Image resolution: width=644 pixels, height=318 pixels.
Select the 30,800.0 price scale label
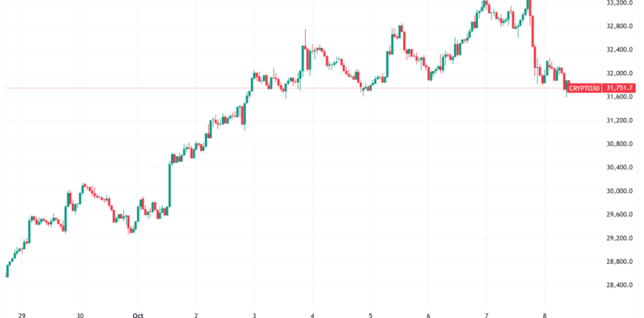pos(620,143)
